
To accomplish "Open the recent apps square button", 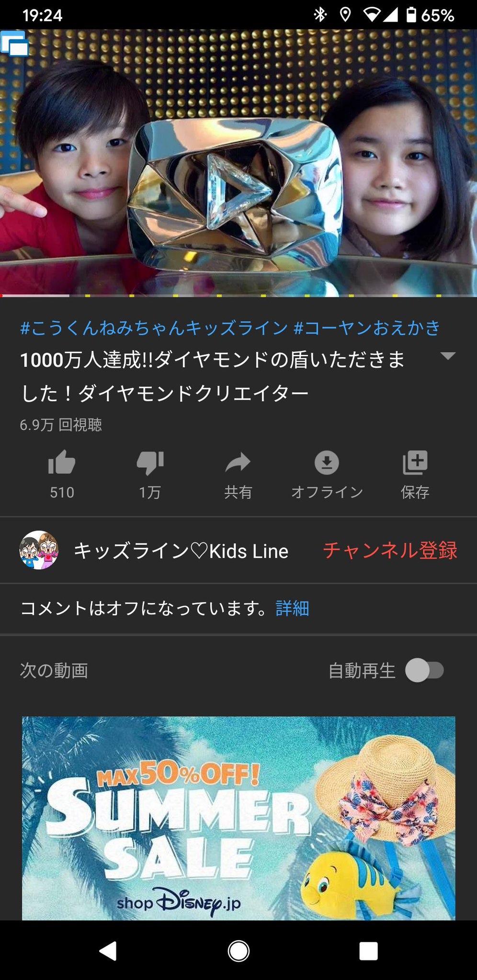I will coord(368,951).
